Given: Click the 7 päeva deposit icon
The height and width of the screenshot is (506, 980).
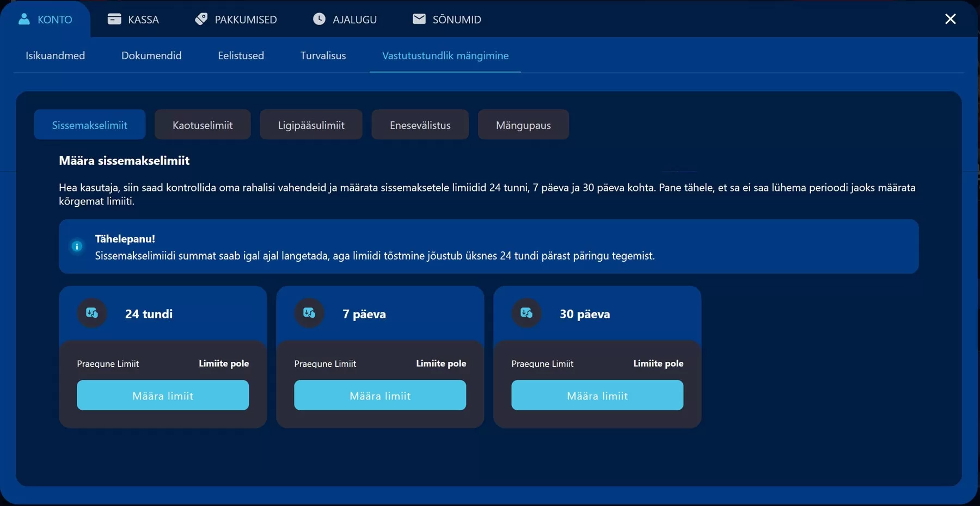Looking at the screenshot, I should pyautogui.click(x=309, y=313).
